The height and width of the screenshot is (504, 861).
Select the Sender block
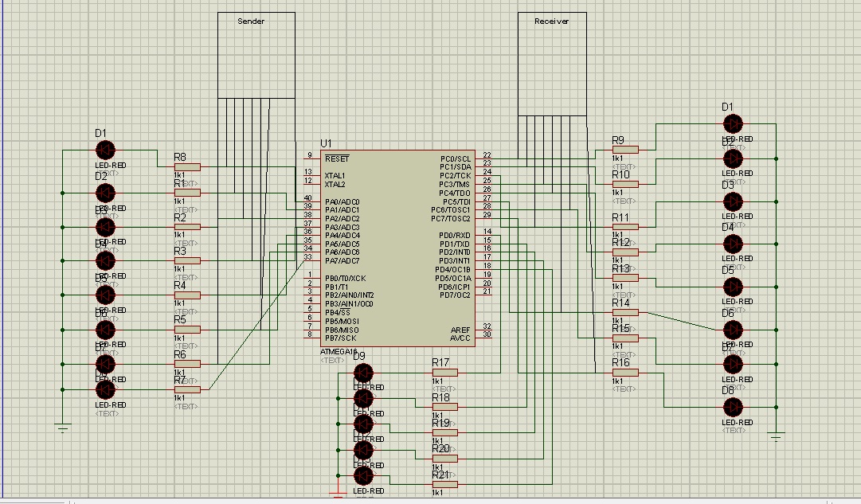click(256, 55)
